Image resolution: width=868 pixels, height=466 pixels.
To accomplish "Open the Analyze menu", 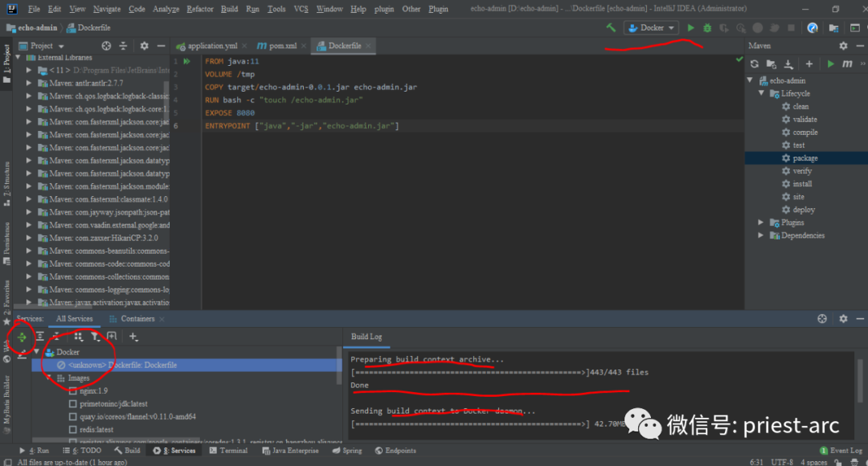I will (166, 9).
